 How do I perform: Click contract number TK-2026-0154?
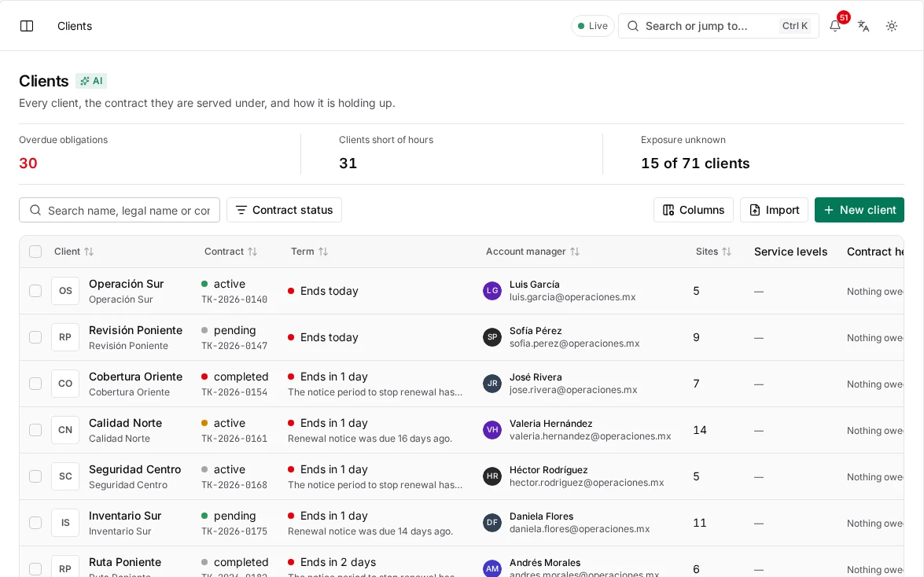[x=234, y=392]
